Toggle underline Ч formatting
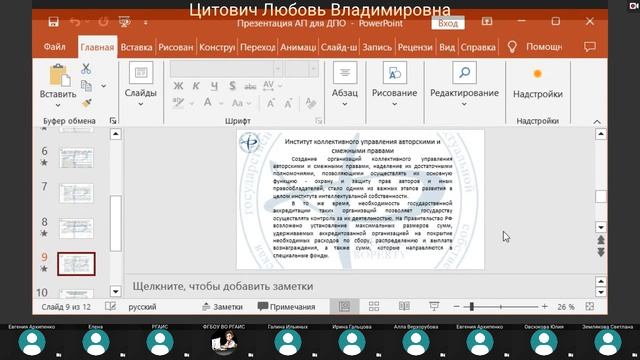640x360 pixels. click(214, 86)
